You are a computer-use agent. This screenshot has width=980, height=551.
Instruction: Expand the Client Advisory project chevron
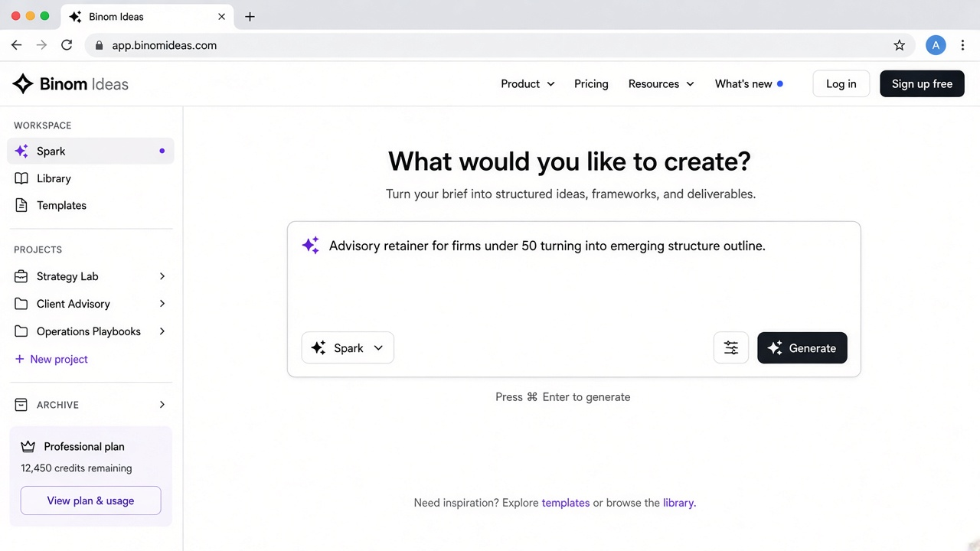[x=162, y=304]
